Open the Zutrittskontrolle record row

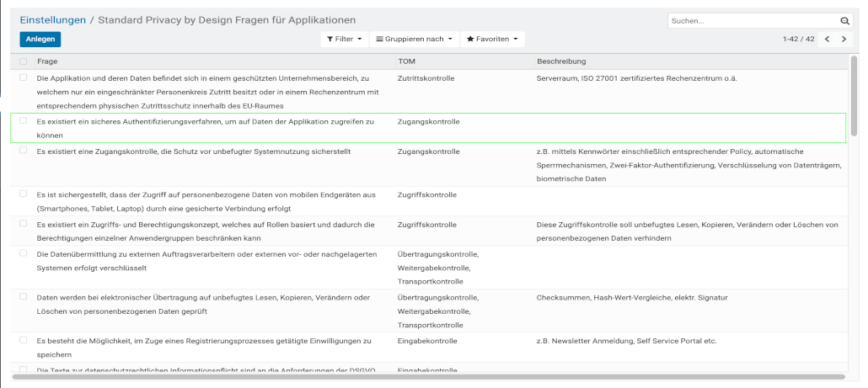tap(426, 77)
